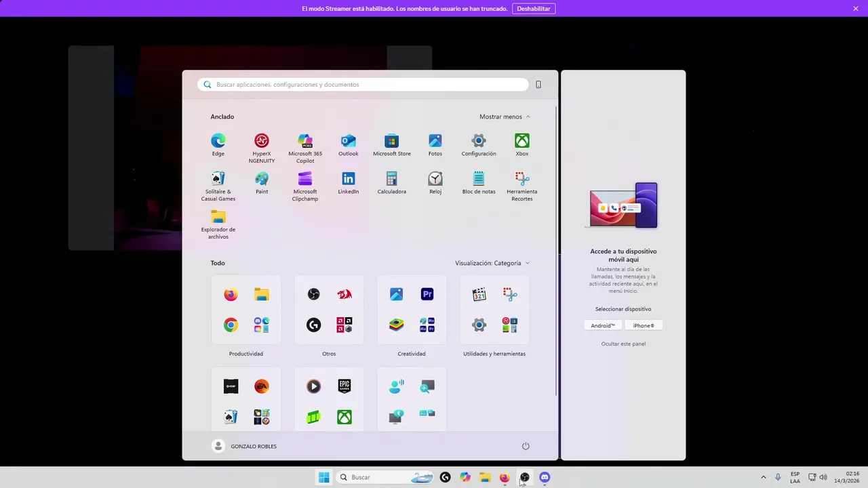Screen dimensions: 868x488
Task: Click the Start menu search field
Action: [363, 85]
